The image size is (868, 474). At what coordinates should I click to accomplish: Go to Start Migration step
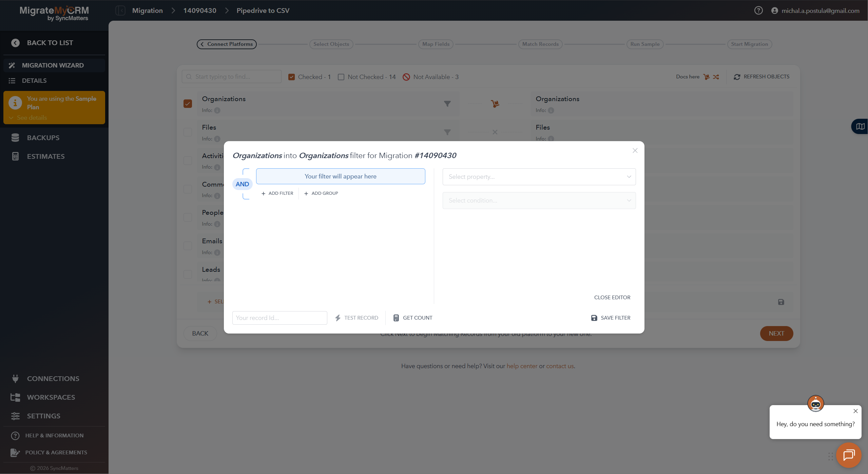click(749, 44)
